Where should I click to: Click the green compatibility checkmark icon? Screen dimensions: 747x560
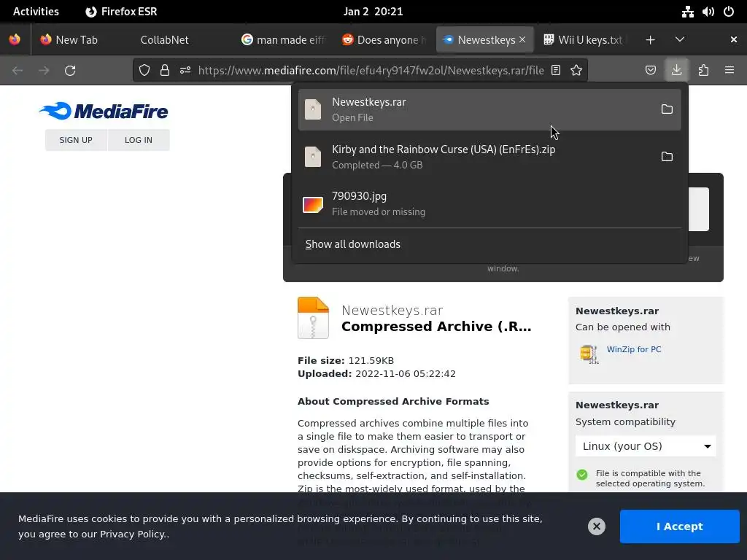click(582, 474)
